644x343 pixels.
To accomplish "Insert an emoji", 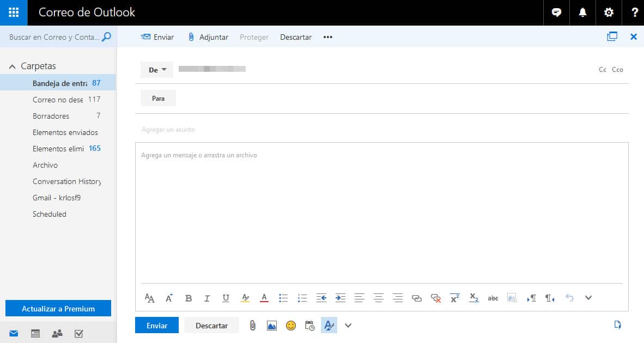I will [291, 326].
